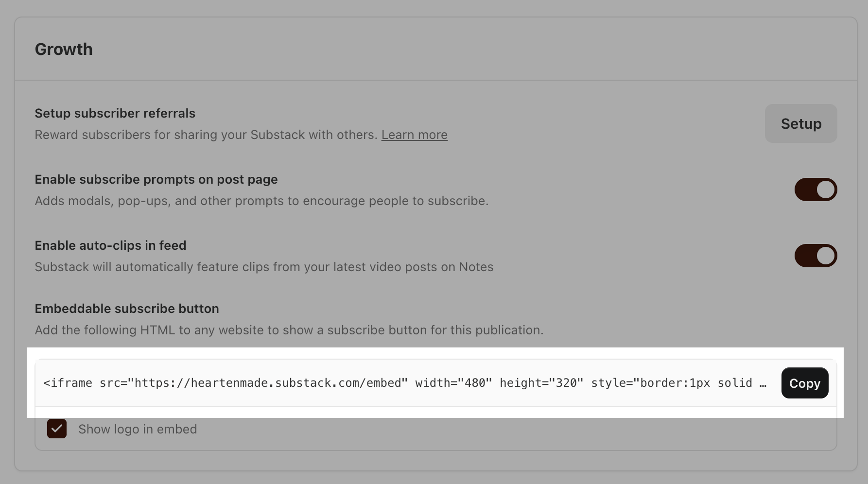Click the Growth section heading
Image resolution: width=868 pixels, height=484 pixels.
tap(64, 49)
